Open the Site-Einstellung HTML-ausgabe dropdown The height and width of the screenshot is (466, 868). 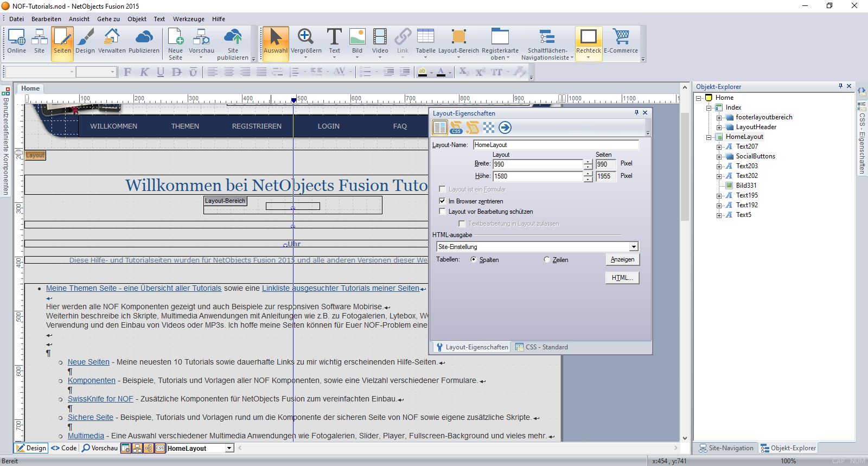633,247
